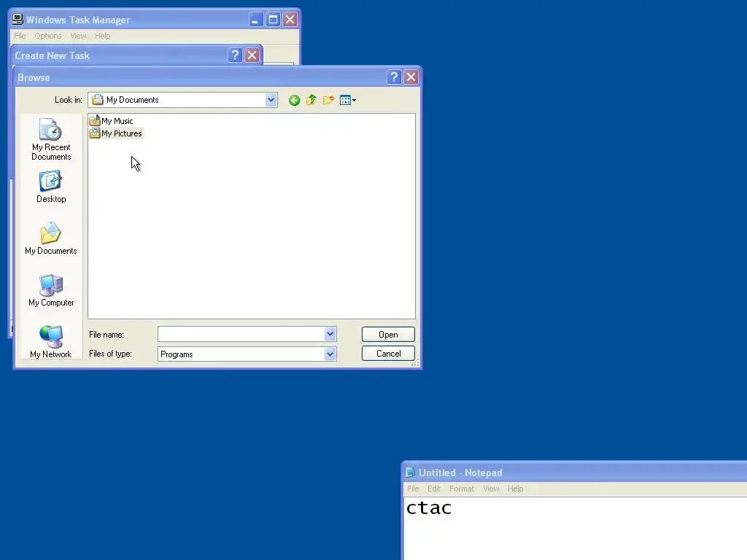Select Desktop in the places bar

51,187
